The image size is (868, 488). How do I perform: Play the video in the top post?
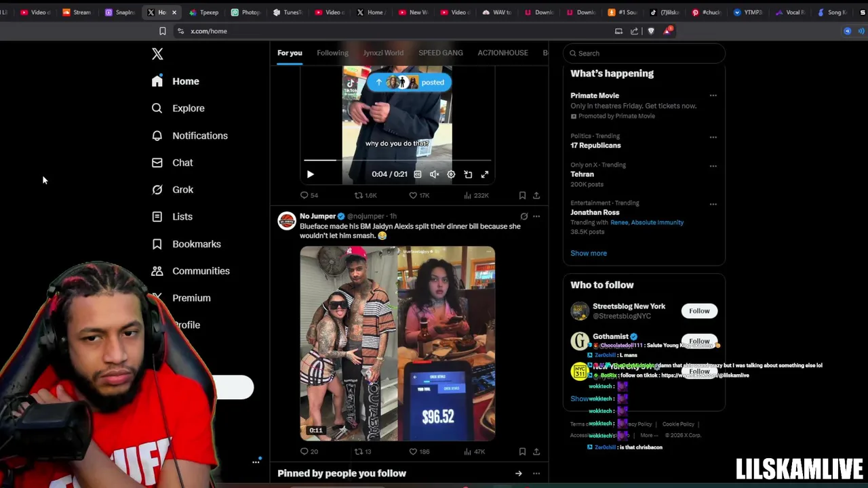310,174
